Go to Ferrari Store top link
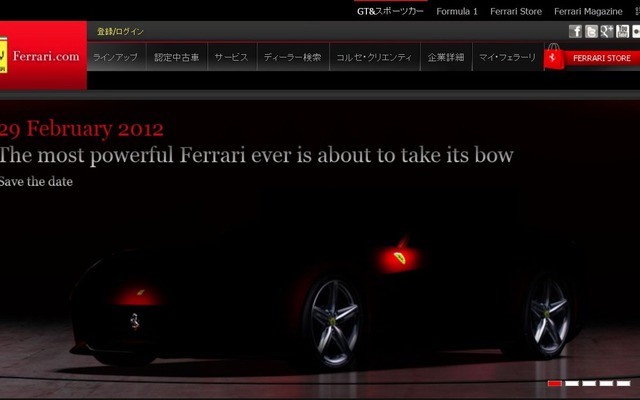The width and height of the screenshot is (640, 400). pyautogui.click(x=516, y=11)
